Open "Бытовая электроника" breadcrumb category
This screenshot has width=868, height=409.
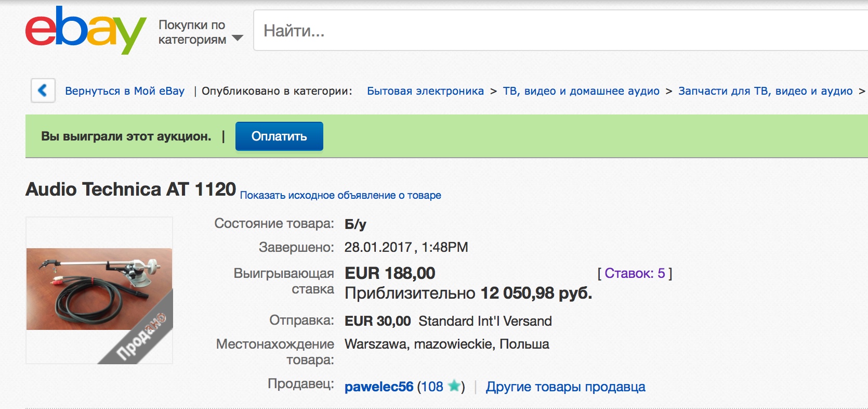[425, 91]
